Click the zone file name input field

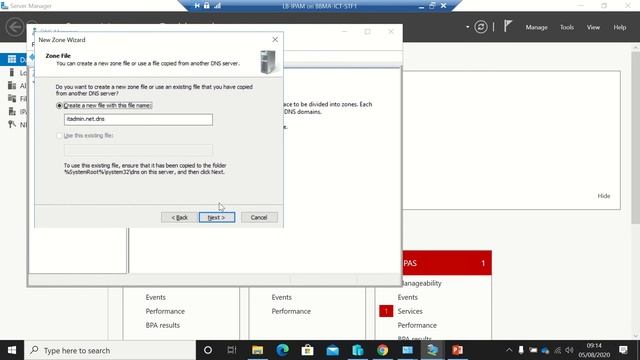click(x=138, y=119)
